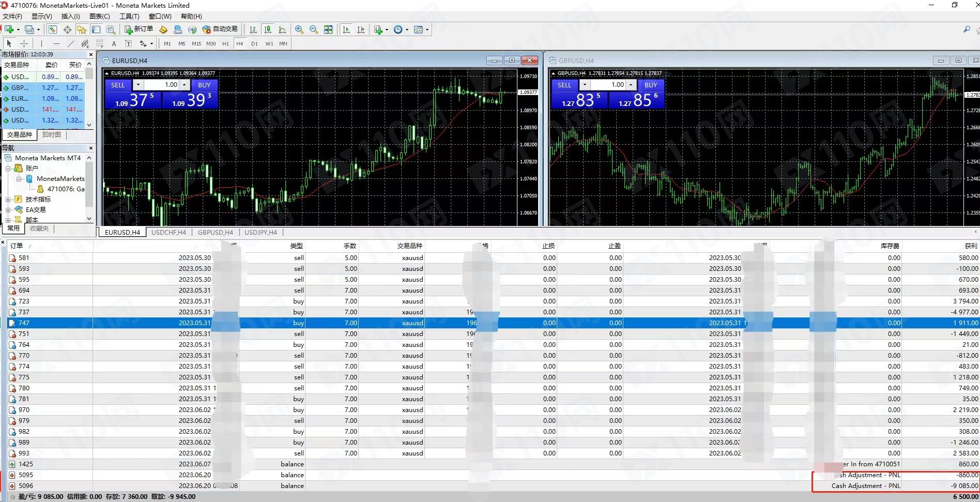Switch chart to line chart icon
Screen dimensions: 980x502
coord(282,29)
